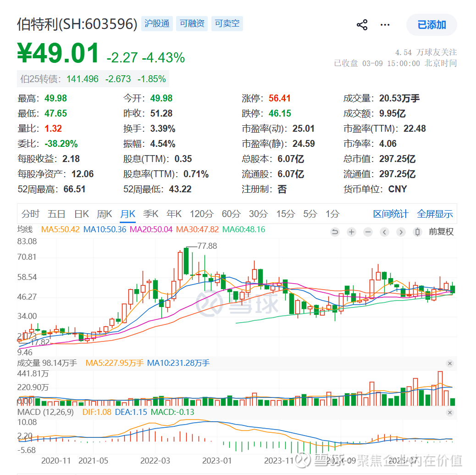The height and width of the screenshot is (475, 476).
Task: Click the MA10:50.36 moving average label
Action: pyautogui.click(x=105, y=229)
